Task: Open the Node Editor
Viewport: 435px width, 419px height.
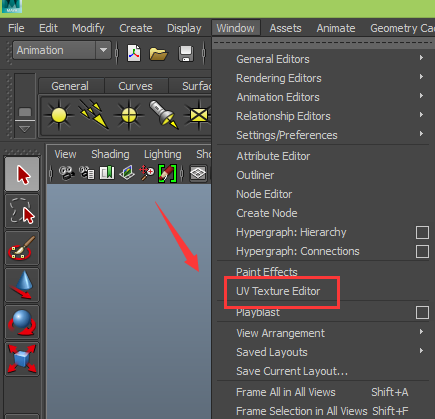Action: pos(264,194)
